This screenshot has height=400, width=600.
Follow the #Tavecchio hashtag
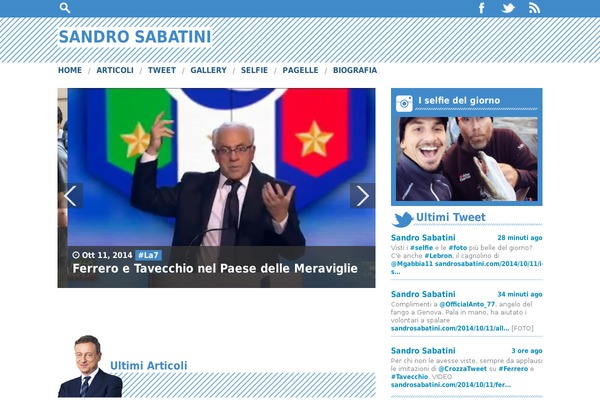coord(409,377)
